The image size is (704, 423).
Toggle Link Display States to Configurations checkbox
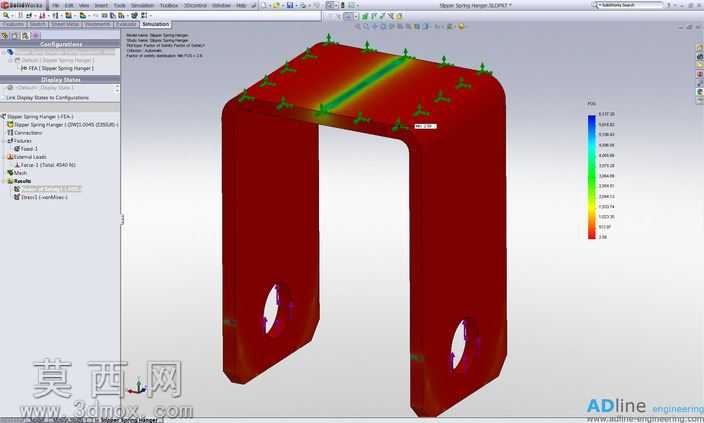[3, 97]
